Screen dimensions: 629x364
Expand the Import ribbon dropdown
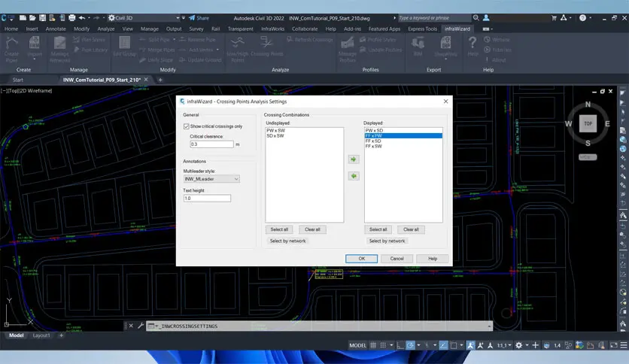(35, 59)
